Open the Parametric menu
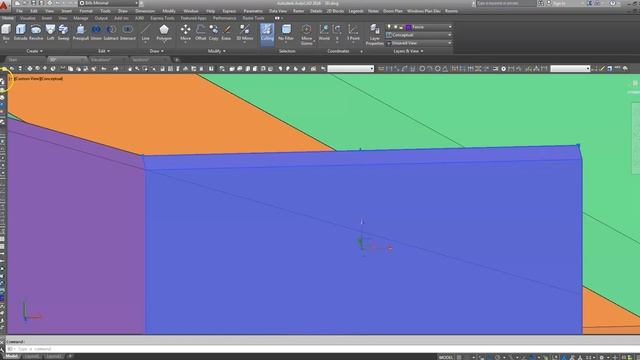 pyautogui.click(x=253, y=11)
